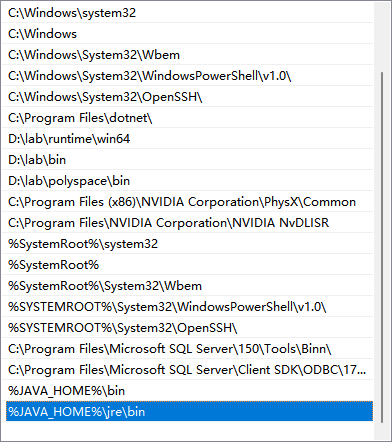The width and height of the screenshot is (392, 442).
Task: Select the C:\Windows path entry
Action: coord(188,33)
